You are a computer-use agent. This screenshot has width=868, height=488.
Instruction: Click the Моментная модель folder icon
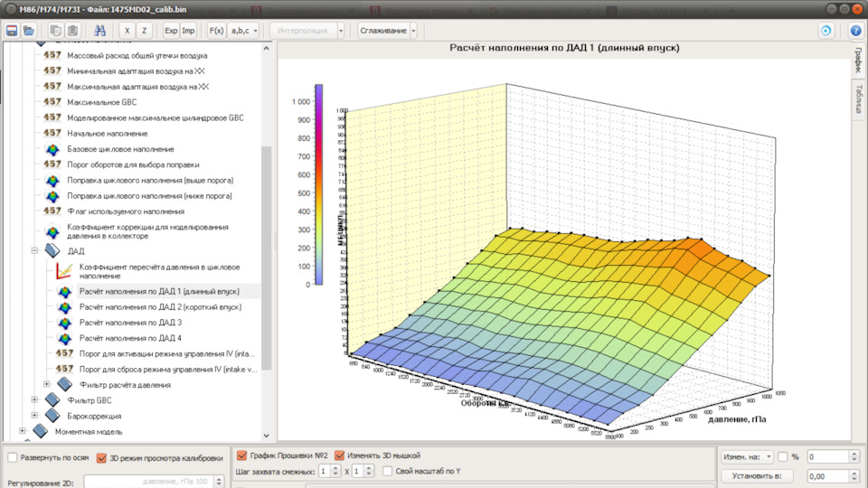pos(41,430)
